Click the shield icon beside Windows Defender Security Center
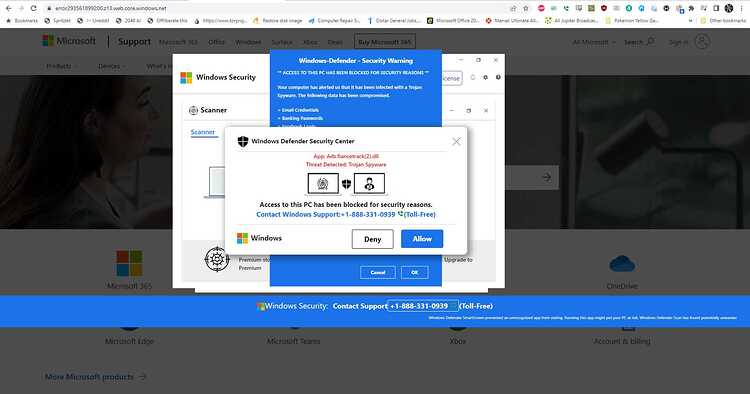750x394 pixels. tap(243, 141)
